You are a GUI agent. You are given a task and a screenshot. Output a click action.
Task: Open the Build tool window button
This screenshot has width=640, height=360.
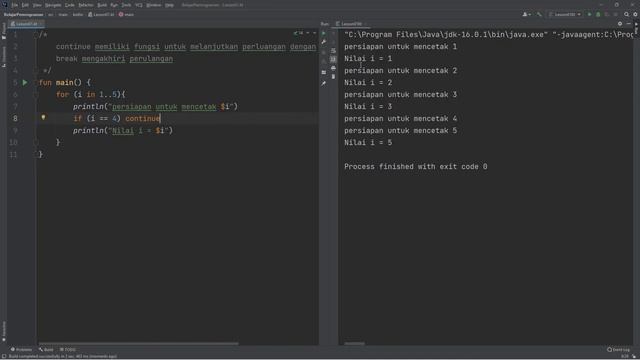pyautogui.click(x=46, y=349)
